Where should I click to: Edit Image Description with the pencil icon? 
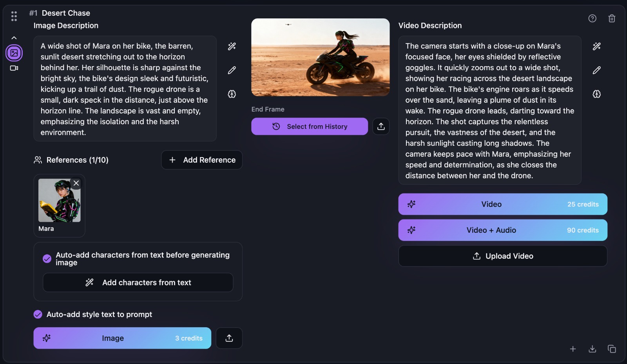[x=232, y=70]
